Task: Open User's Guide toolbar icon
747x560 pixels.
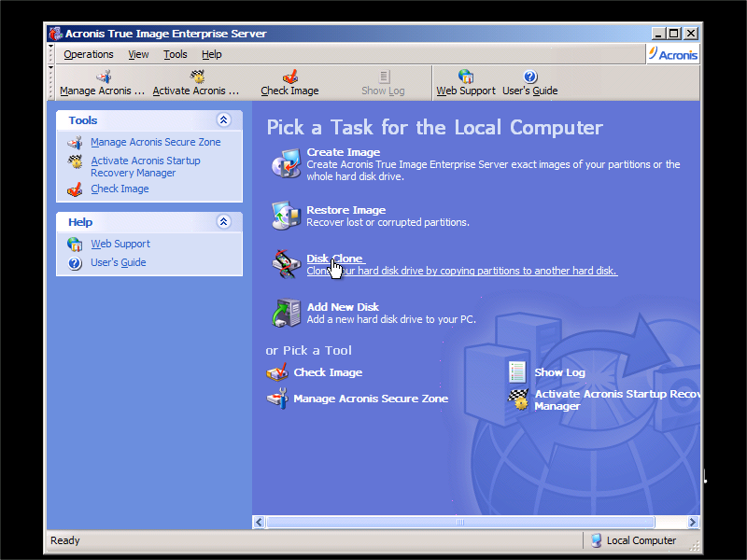Action: click(529, 77)
